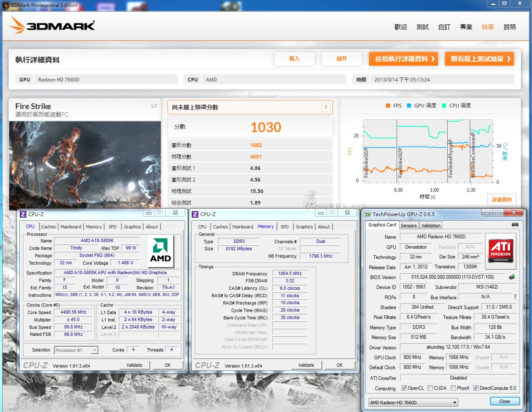532x412 pixels.
Task: Click the 圖形分數 value 1082
Action: (256, 145)
